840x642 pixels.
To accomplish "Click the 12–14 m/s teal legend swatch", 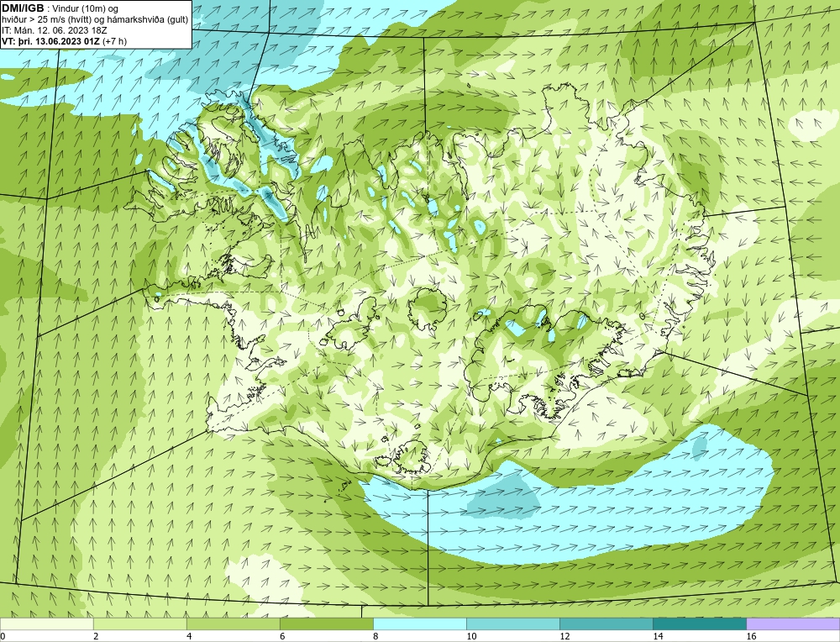I will (606, 624).
